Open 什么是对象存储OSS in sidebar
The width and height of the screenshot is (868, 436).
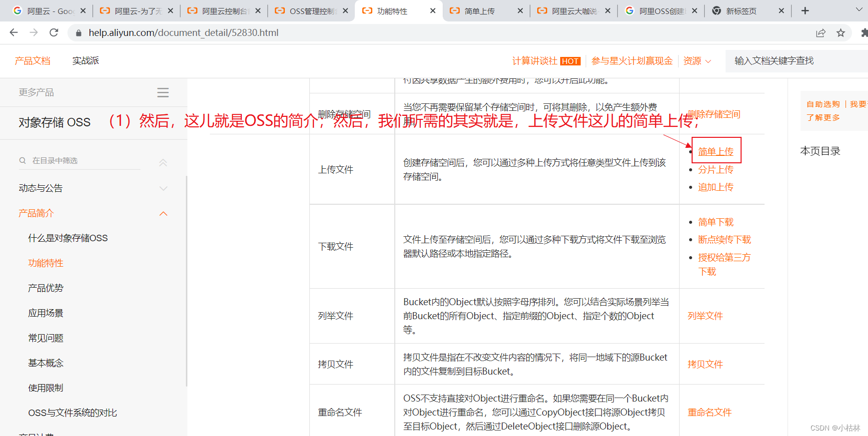pyautogui.click(x=68, y=238)
